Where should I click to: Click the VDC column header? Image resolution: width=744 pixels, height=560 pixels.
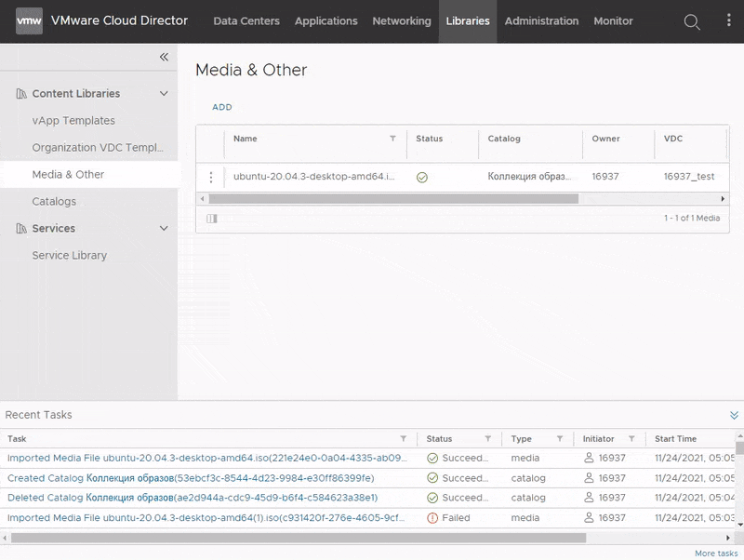click(x=672, y=139)
